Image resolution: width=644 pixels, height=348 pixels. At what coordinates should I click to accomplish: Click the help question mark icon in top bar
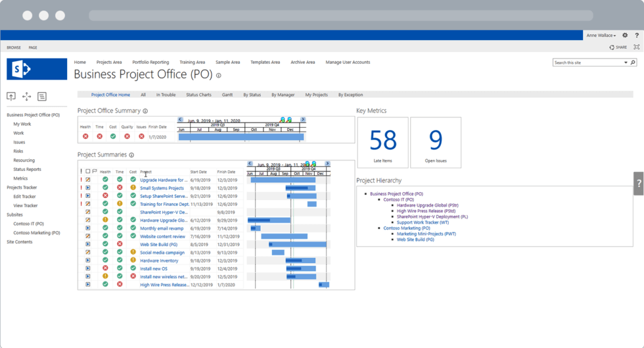point(636,36)
